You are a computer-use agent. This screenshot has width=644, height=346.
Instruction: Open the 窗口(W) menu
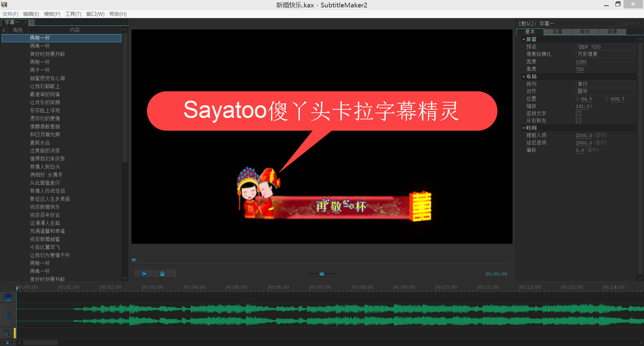tap(95, 14)
